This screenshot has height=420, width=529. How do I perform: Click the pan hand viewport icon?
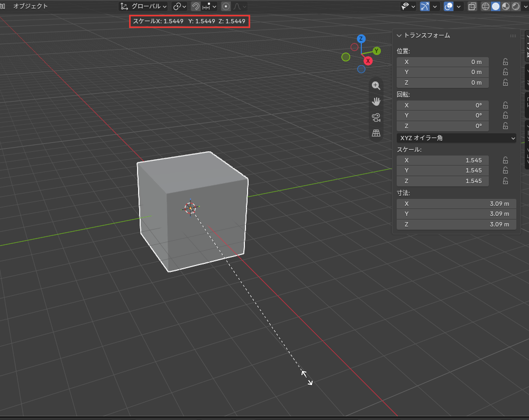[376, 102]
